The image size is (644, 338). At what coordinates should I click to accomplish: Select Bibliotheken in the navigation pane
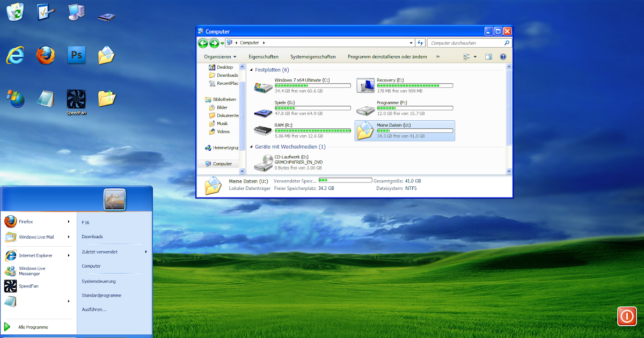point(221,99)
